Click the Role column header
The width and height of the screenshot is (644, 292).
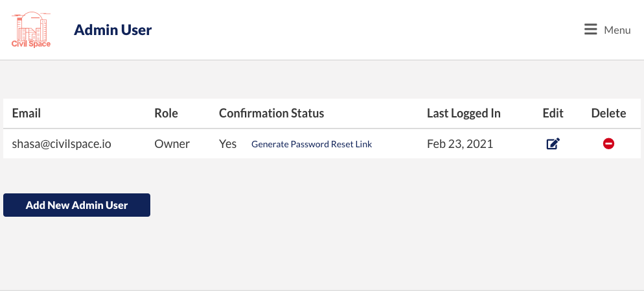point(166,113)
